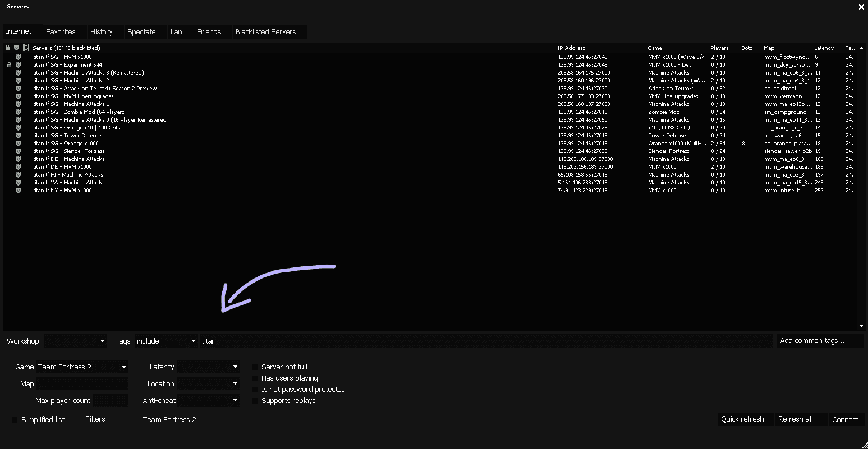
Task: Open the Spectate tab
Action: click(x=145, y=32)
